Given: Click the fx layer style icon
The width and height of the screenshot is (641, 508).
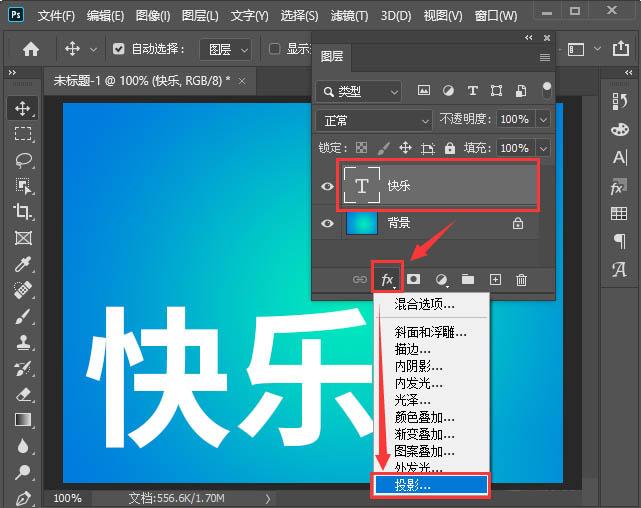Looking at the screenshot, I should [x=387, y=280].
